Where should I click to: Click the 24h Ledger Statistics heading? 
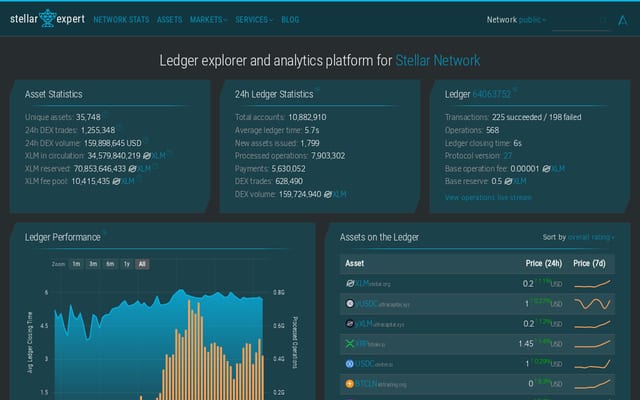(x=274, y=94)
